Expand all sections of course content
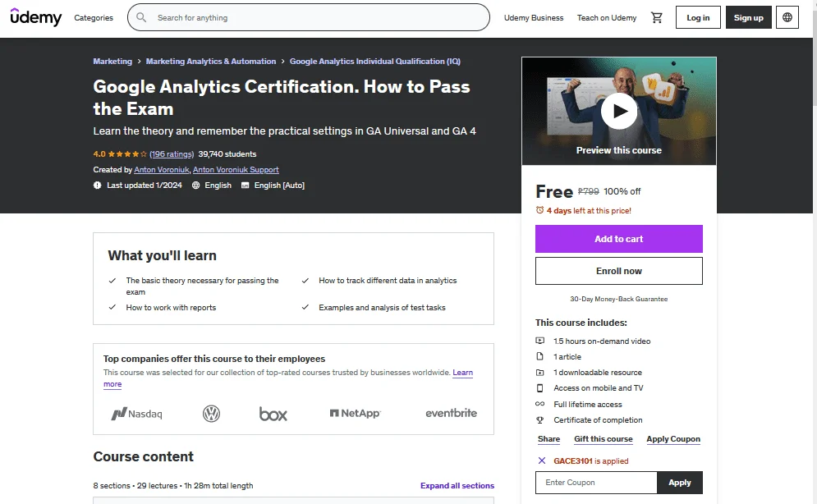 [457, 485]
